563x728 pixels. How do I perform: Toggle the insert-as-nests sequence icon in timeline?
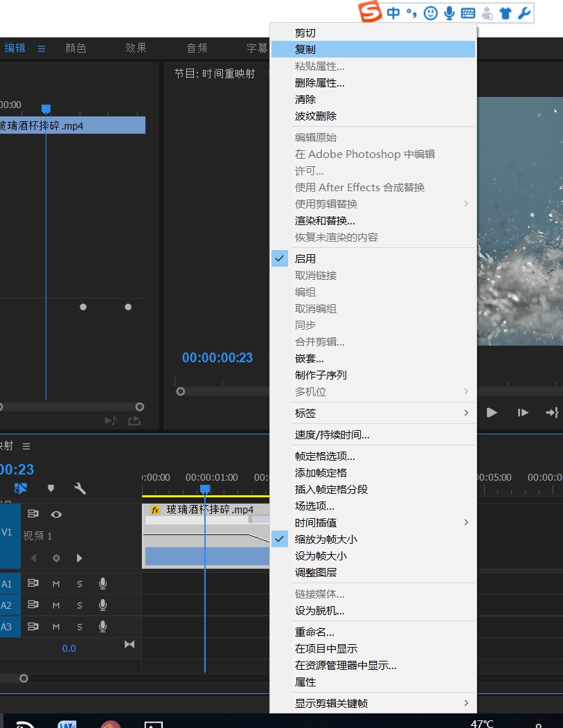(x=21, y=488)
